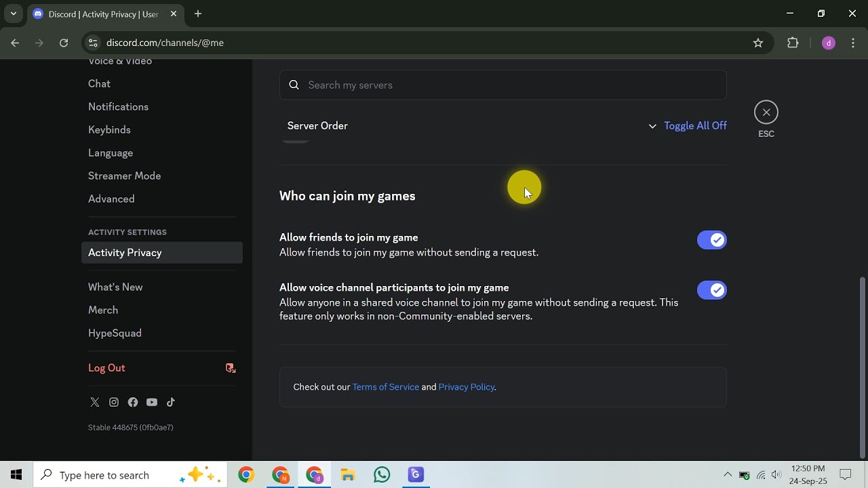
Task: Click Toggle All Off link
Action: click(695, 126)
